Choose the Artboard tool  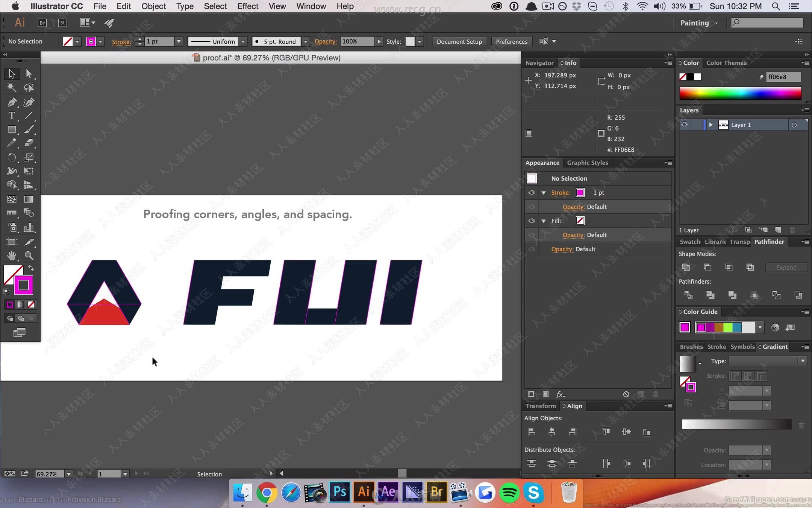[12, 242]
